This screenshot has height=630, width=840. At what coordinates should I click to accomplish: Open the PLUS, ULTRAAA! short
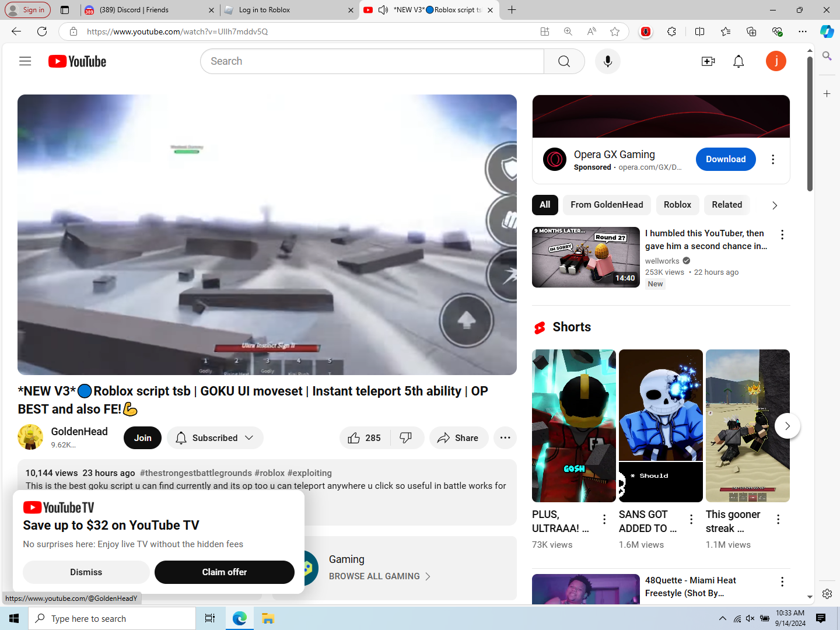[574, 426]
